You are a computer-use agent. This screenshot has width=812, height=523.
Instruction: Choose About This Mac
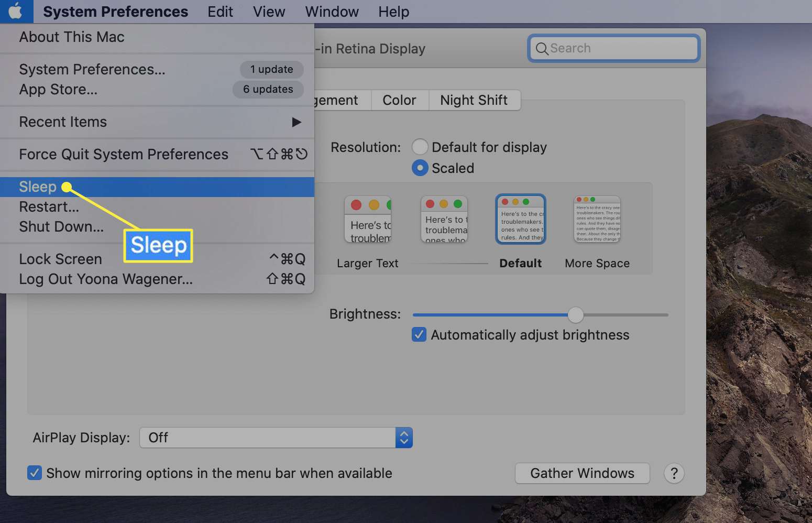(x=157, y=37)
